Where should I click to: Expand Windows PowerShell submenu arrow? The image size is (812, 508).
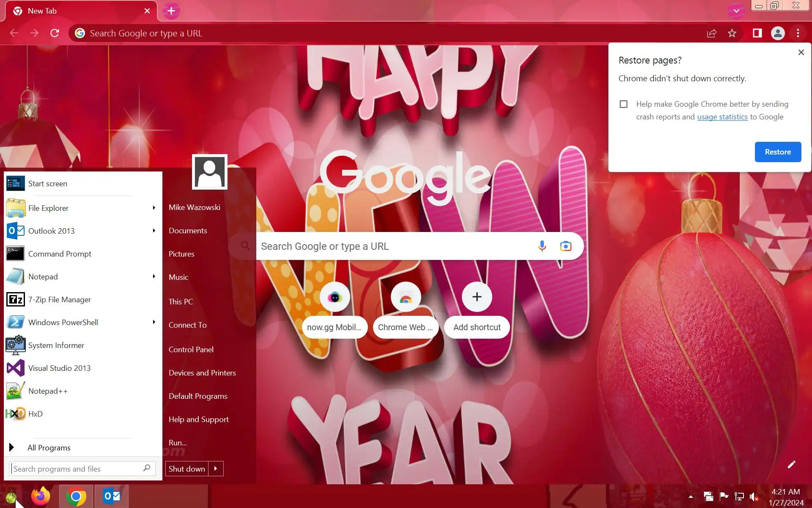point(154,322)
